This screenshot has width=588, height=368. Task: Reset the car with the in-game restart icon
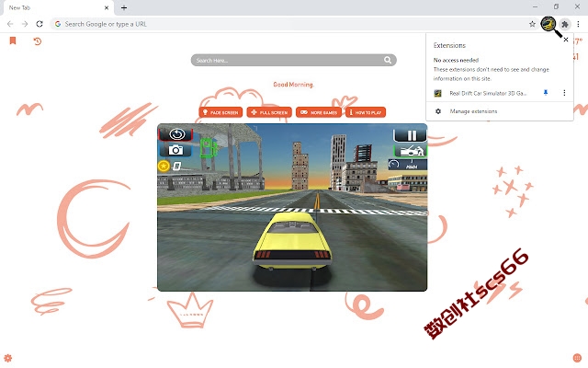(x=176, y=134)
